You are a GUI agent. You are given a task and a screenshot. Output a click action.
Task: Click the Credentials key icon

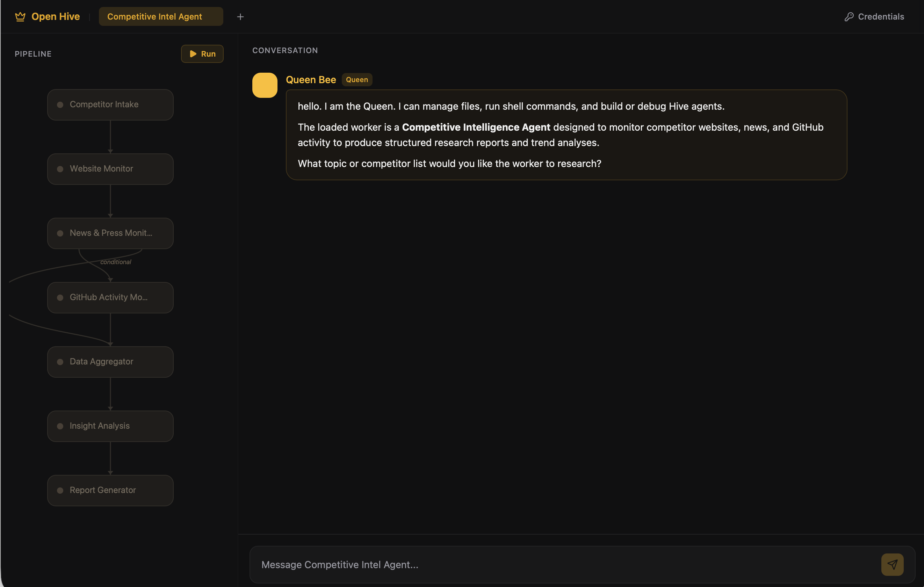coord(849,17)
